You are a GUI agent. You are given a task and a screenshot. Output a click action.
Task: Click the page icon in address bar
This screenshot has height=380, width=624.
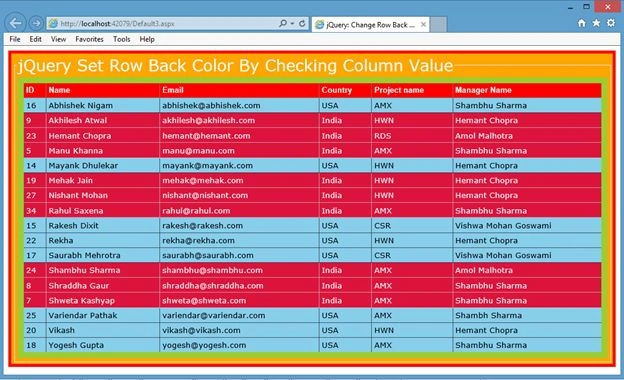click(53, 24)
